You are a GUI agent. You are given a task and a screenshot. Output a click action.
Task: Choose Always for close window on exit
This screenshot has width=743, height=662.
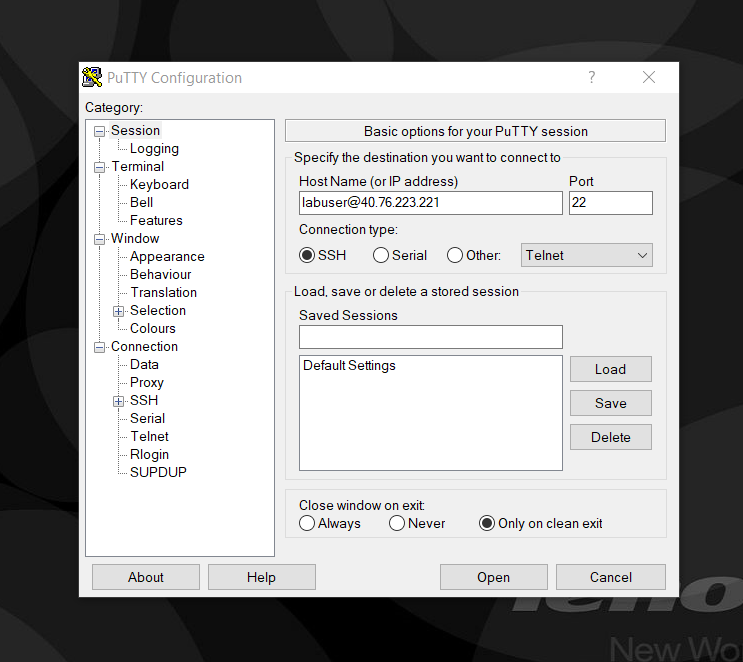(307, 523)
